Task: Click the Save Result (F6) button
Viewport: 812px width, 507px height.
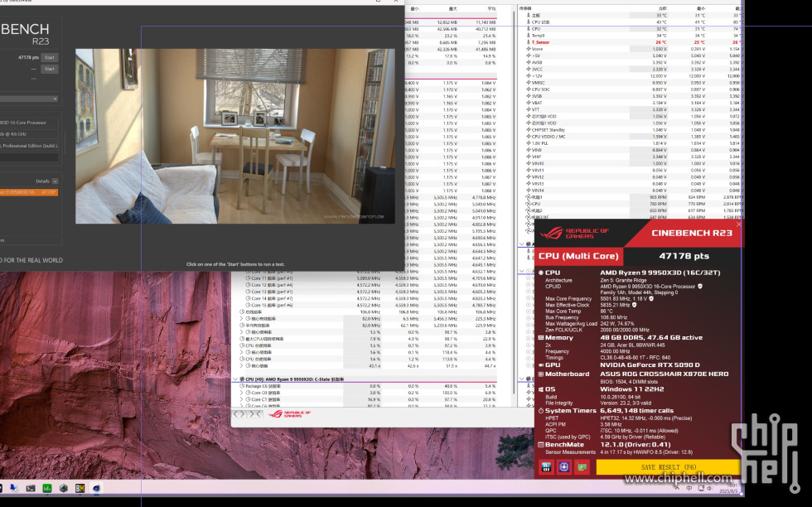Action: (x=669, y=467)
